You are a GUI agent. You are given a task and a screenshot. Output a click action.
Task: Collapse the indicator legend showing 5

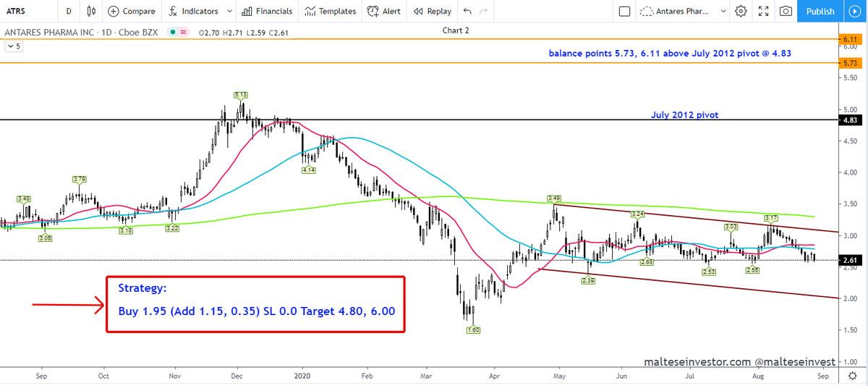point(13,46)
